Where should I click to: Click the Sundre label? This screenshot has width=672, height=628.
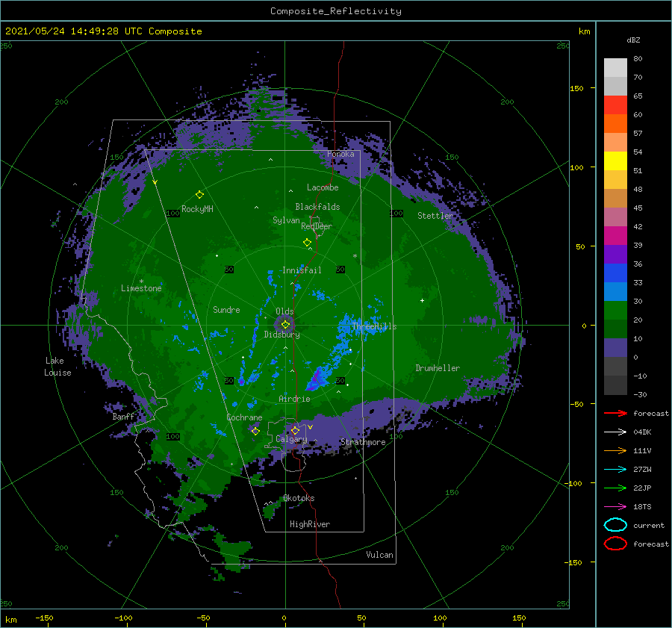226,309
